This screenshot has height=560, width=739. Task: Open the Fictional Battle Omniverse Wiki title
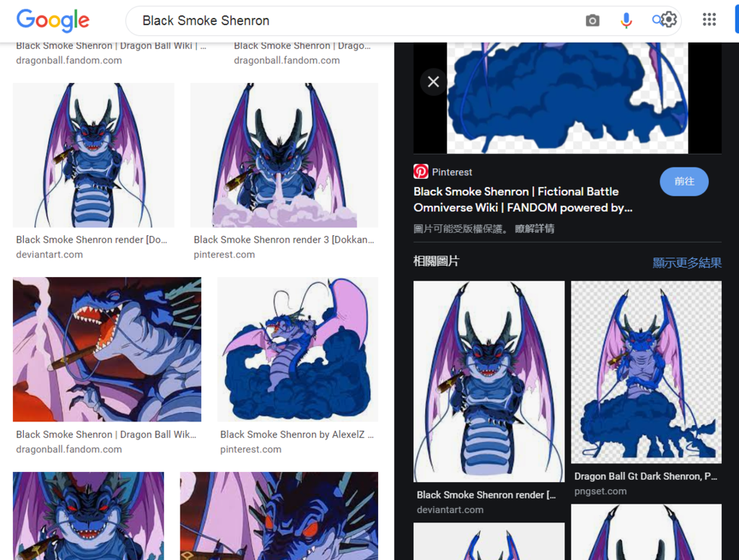(x=522, y=199)
